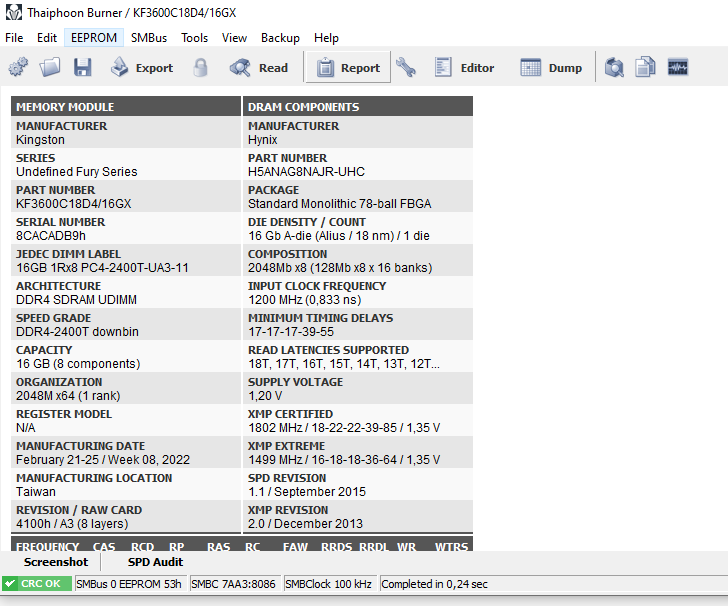728x606 pixels.
Task: Select SPD revision 1.1 / September 2015
Action: pos(306,492)
